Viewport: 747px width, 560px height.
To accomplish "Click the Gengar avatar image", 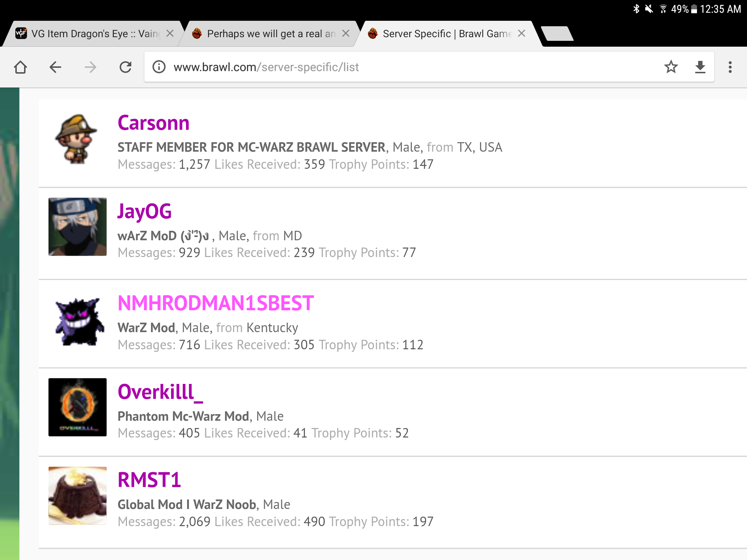I will pos(78,322).
